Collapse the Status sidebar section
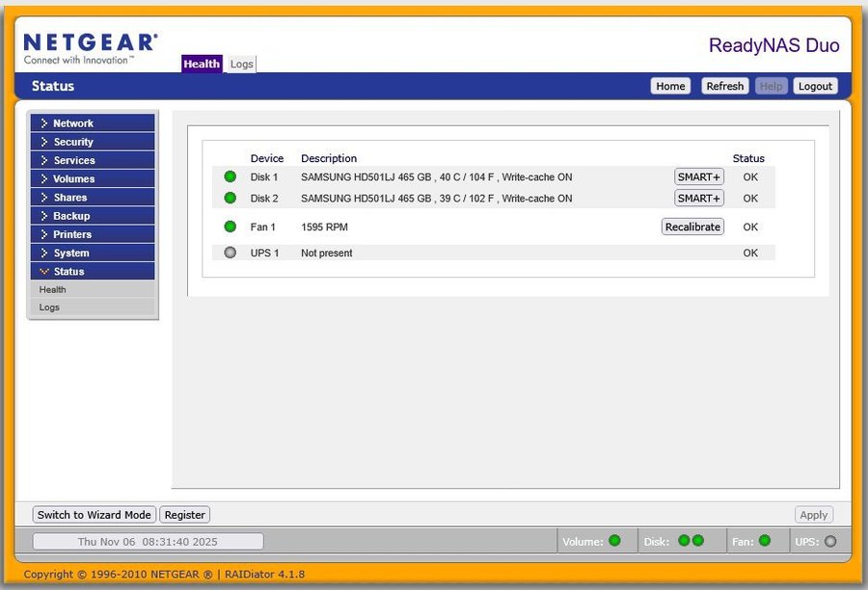 tap(93, 271)
